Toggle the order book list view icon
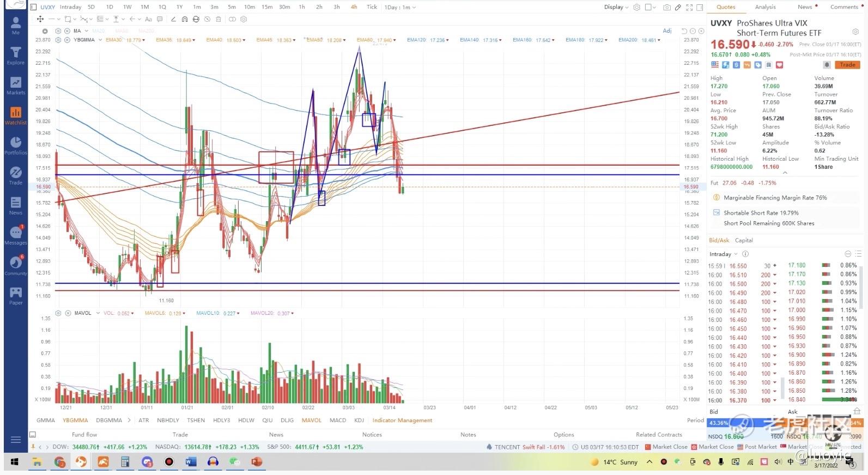This screenshot has width=868, height=475. click(858, 254)
